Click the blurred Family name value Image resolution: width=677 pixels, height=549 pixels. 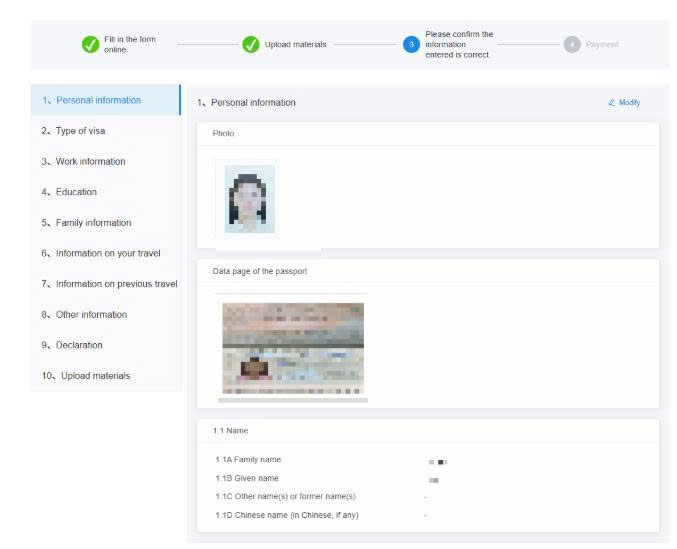tap(438, 462)
